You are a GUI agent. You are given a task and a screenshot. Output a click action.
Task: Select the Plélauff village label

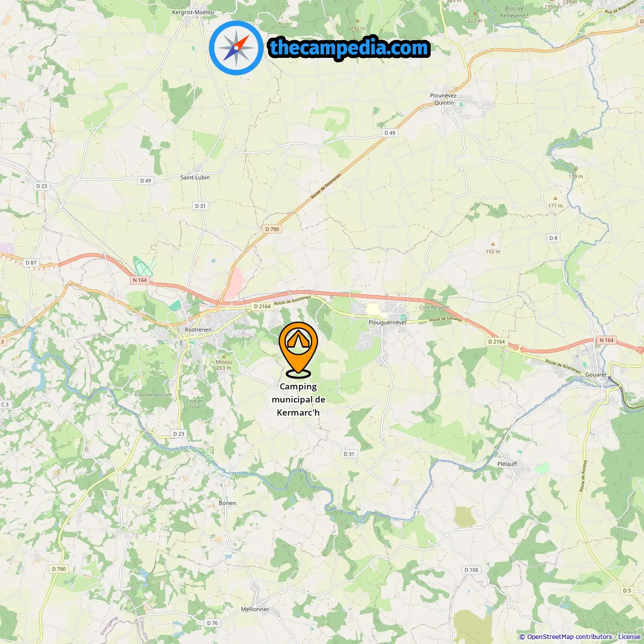click(x=507, y=464)
